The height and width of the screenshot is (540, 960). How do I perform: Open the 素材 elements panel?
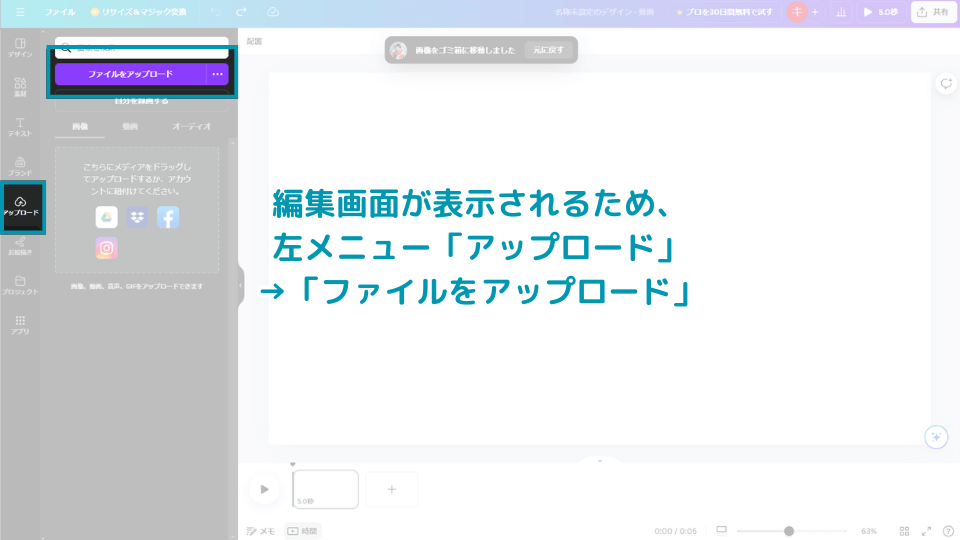pyautogui.click(x=20, y=88)
